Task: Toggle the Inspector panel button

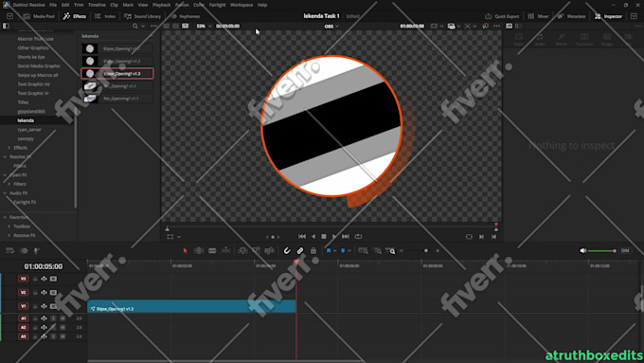Action: pos(608,16)
